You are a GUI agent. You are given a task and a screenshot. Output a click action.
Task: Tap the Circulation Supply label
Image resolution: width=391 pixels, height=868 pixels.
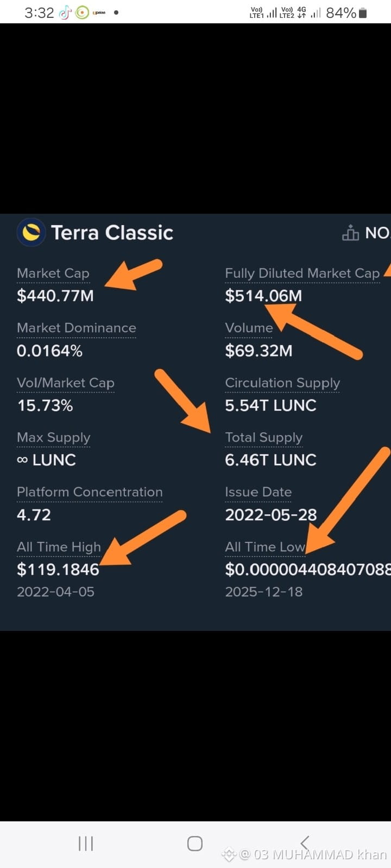(282, 383)
